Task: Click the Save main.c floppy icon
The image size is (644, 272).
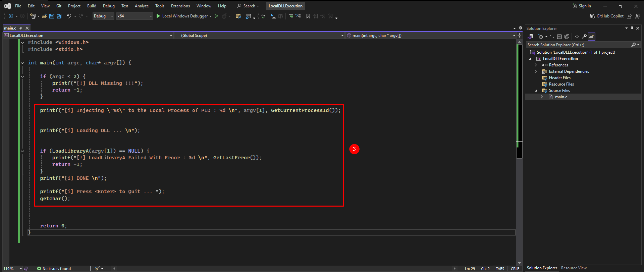Action: click(x=52, y=16)
